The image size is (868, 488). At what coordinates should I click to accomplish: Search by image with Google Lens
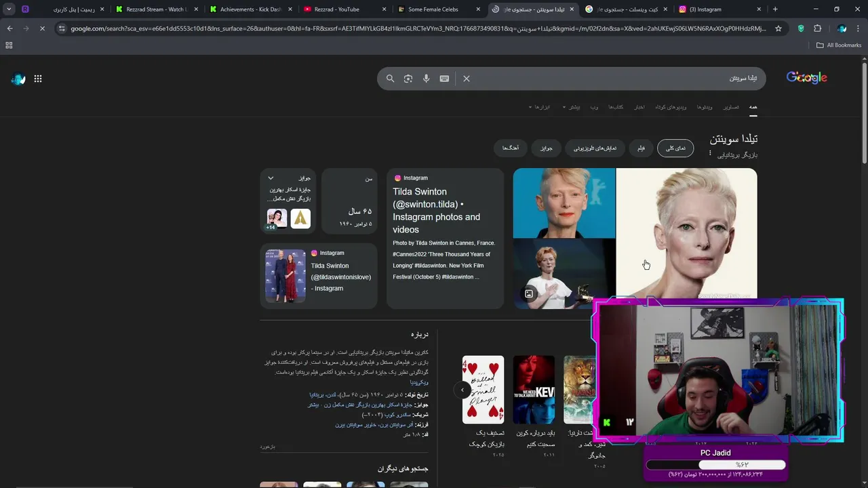coord(408,79)
